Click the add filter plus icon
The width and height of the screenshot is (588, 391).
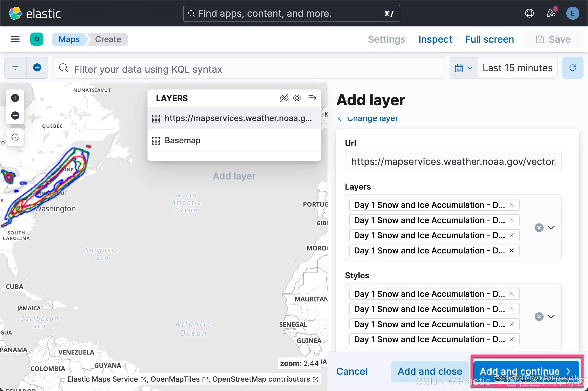click(37, 68)
